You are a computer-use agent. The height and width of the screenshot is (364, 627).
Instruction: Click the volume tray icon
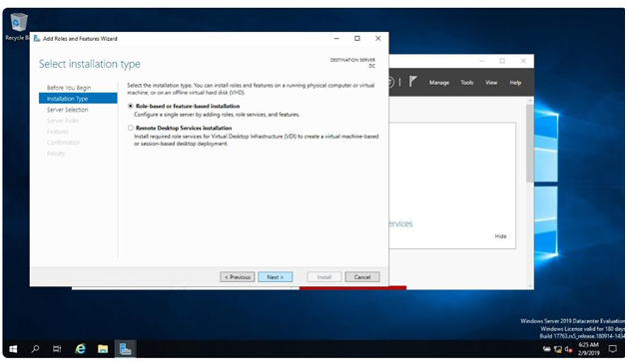(x=568, y=350)
